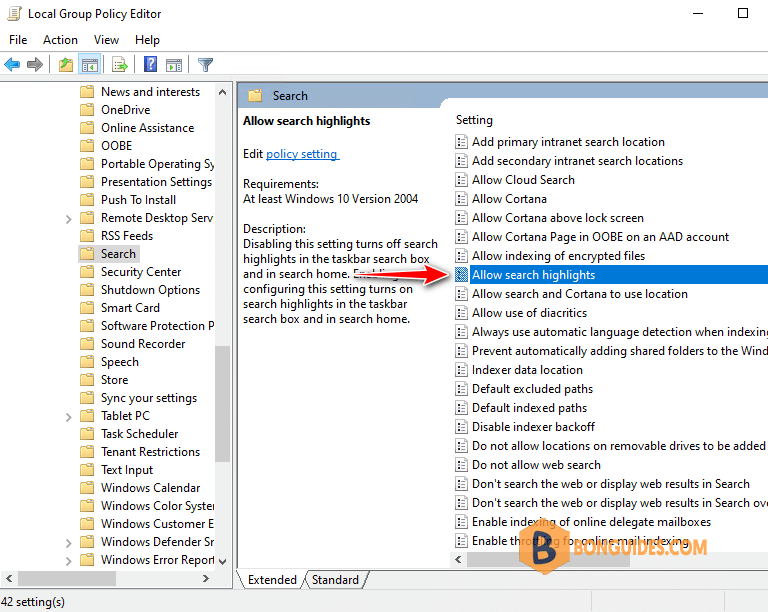Switch to the Extended tab
The height and width of the screenshot is (612, 768).
272,580
